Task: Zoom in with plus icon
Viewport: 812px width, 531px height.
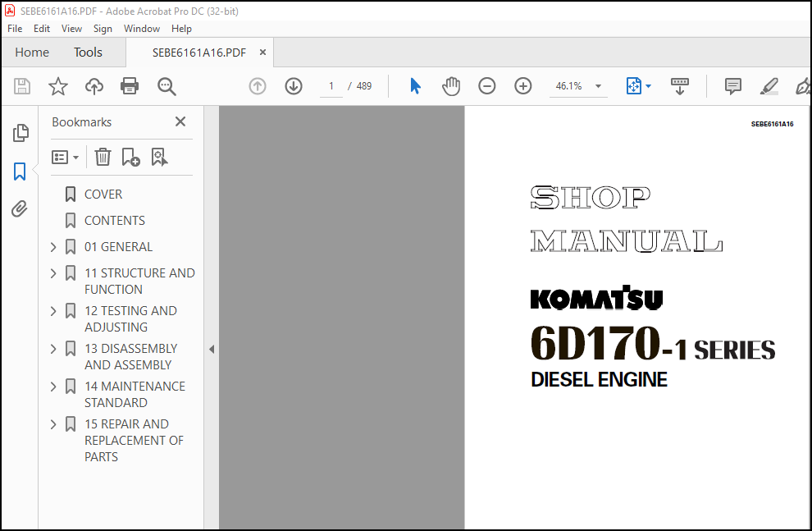Action: click(x=523, y=86)
